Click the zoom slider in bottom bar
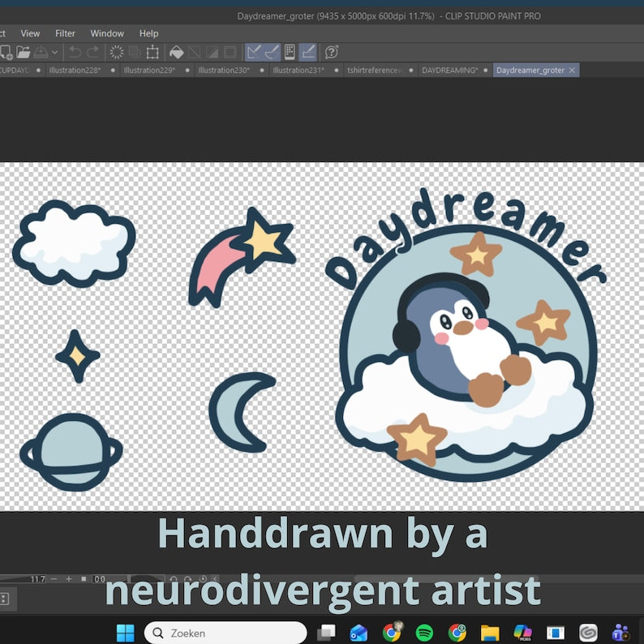The image size is (644, 644). click(15, 579)
